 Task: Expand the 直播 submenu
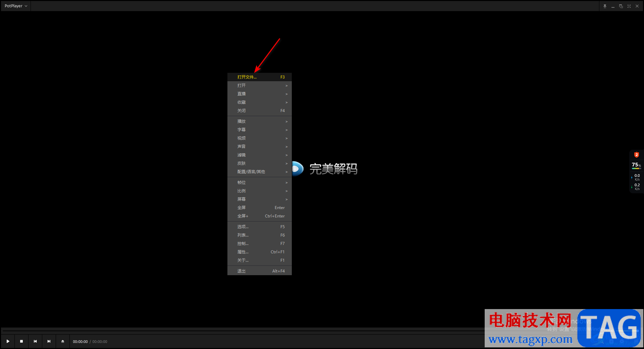point(260,94)
